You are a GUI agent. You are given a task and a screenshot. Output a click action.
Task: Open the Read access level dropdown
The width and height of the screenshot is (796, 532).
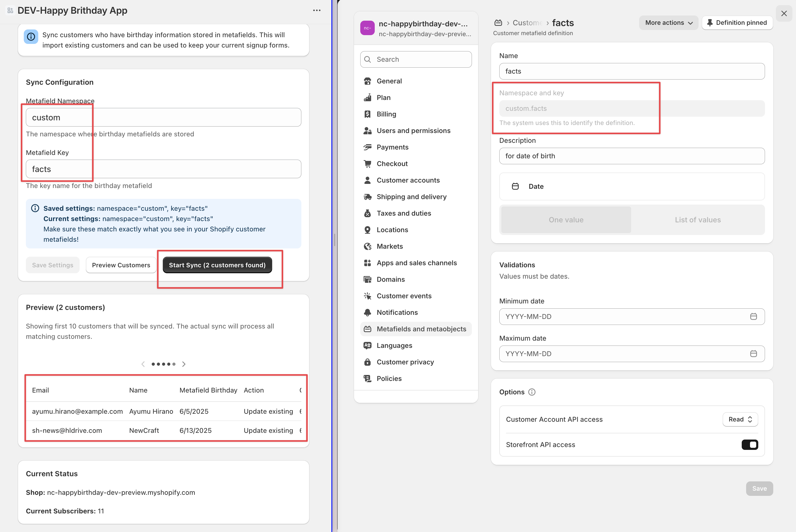(740, 419)
